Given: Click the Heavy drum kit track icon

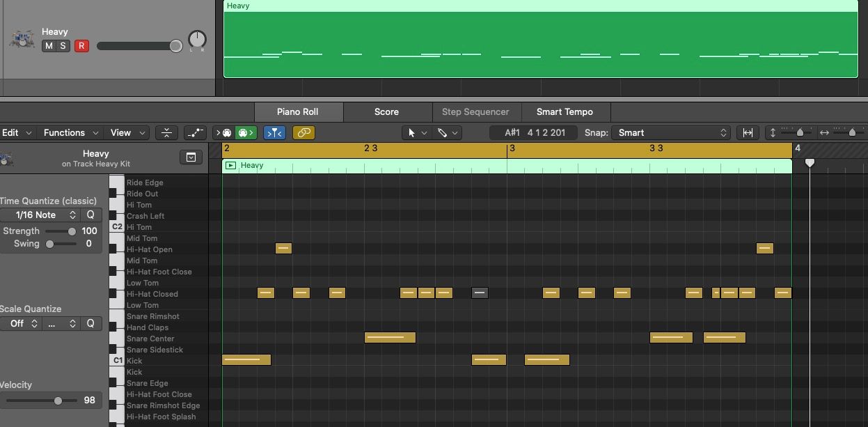Looking at the screenshot, I should [x=22, y=39].
